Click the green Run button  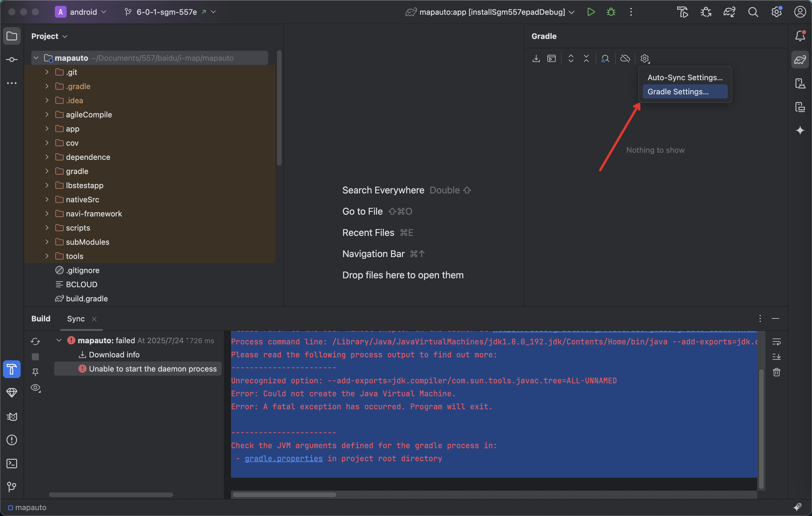click(x=591, y=12)
